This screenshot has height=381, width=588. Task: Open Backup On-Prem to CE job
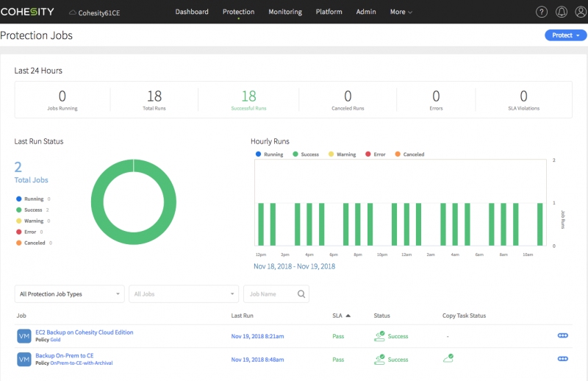tap(65, 355)
